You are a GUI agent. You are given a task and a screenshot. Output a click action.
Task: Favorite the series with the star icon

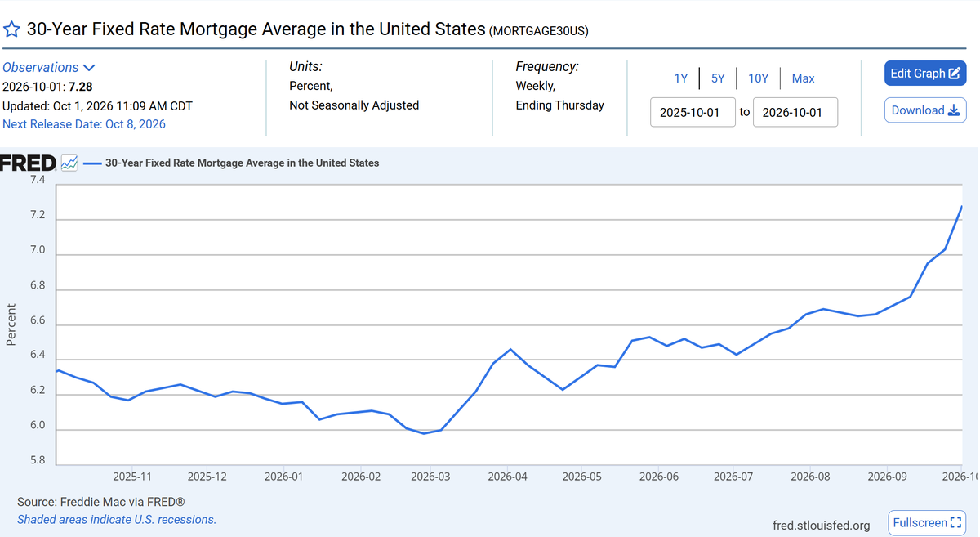tap(11, 30)
